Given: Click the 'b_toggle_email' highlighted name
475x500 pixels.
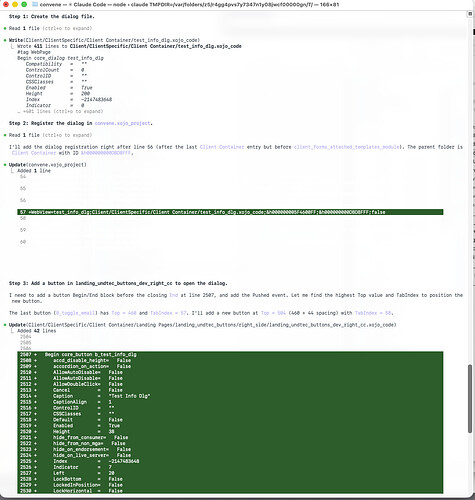Looking at the screenshot, I should 76,313.
